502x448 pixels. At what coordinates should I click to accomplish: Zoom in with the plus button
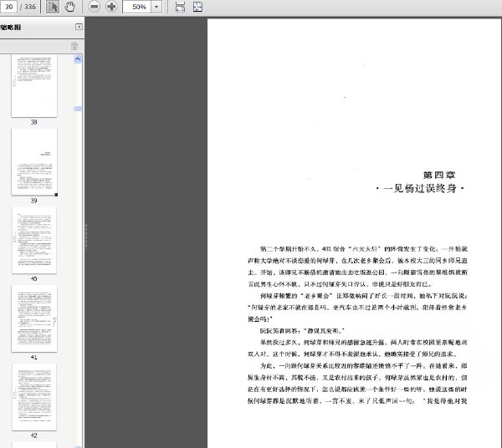click(111, 7)
